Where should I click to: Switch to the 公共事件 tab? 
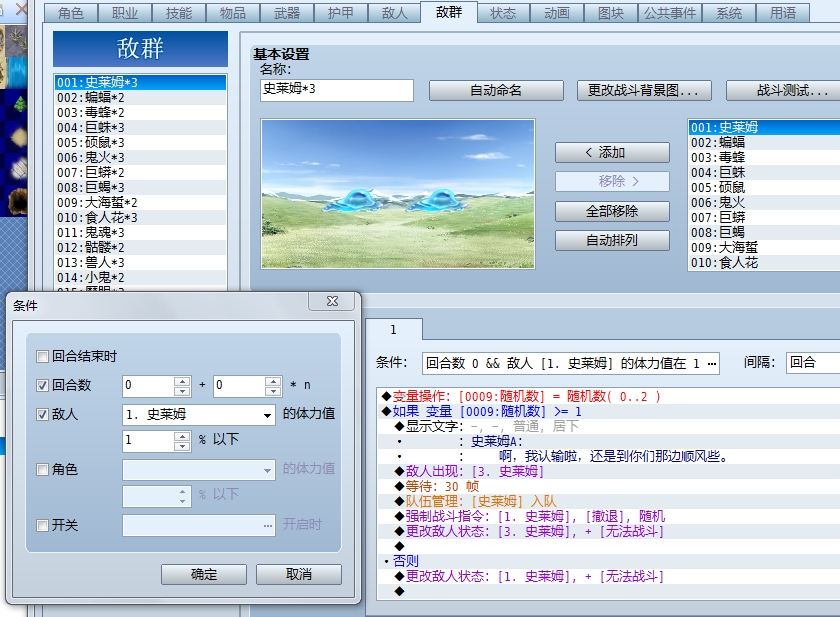[670, 13]
